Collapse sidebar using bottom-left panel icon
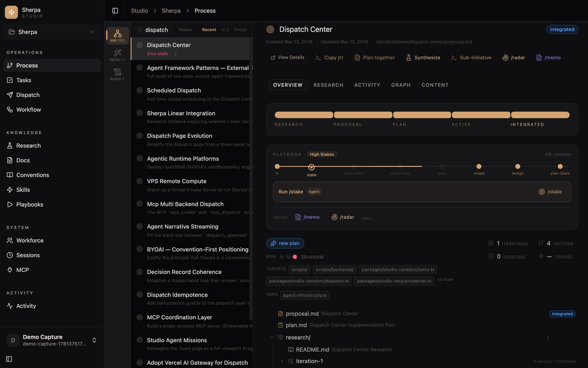The image size is (588, 368). [9, 359]
